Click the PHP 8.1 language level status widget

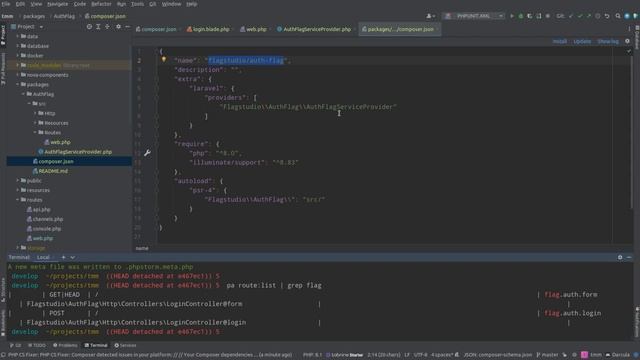point(312,355)
